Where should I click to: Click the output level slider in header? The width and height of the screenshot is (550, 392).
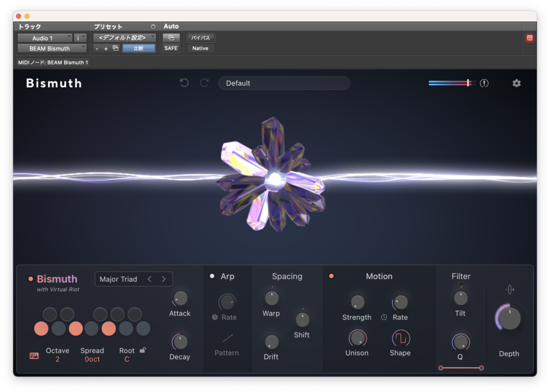pos(452,83)
